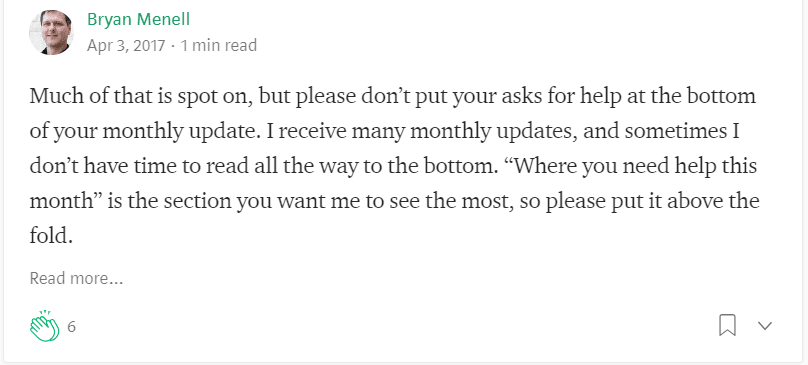Click the '1 min read' label
This screenshot has width=808, height=365.
pos(218,46)
